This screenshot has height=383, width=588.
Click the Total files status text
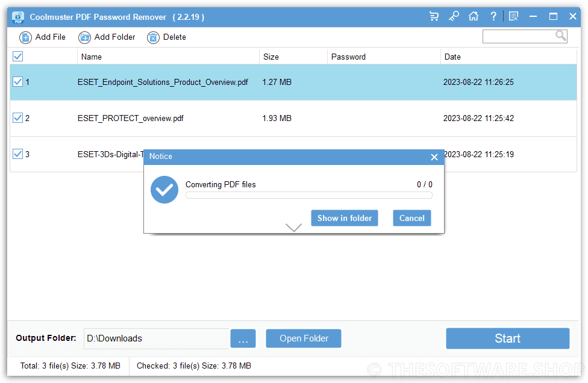(70, 366)
